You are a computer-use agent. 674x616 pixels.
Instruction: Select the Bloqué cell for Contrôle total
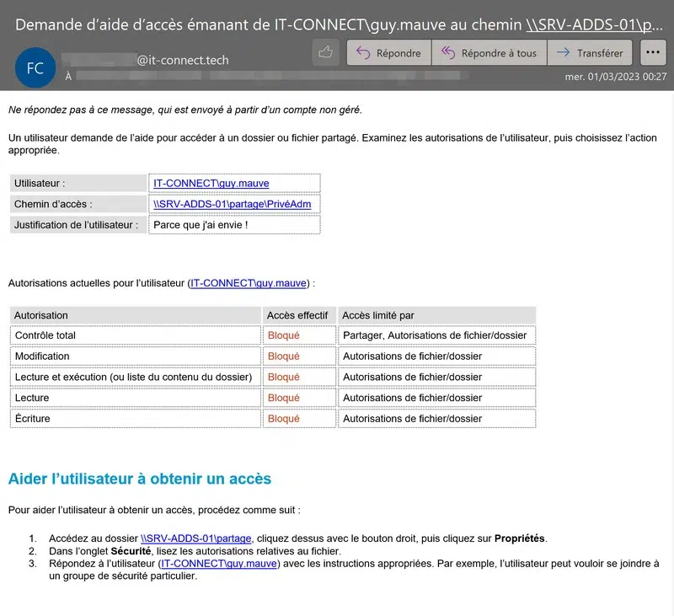284,335
